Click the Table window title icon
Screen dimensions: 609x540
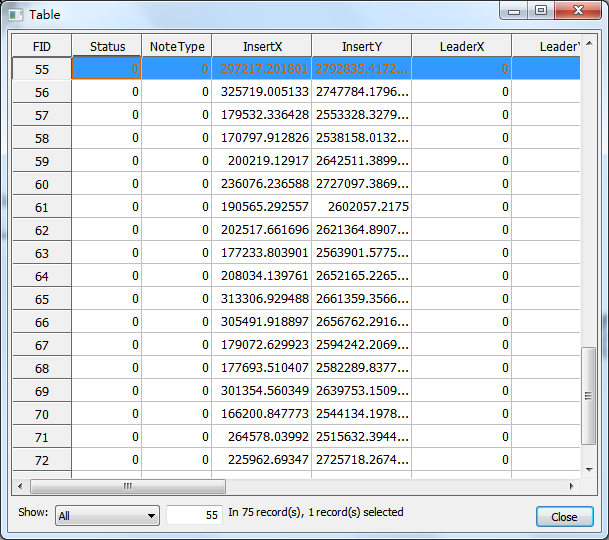[x=15, y=14]
